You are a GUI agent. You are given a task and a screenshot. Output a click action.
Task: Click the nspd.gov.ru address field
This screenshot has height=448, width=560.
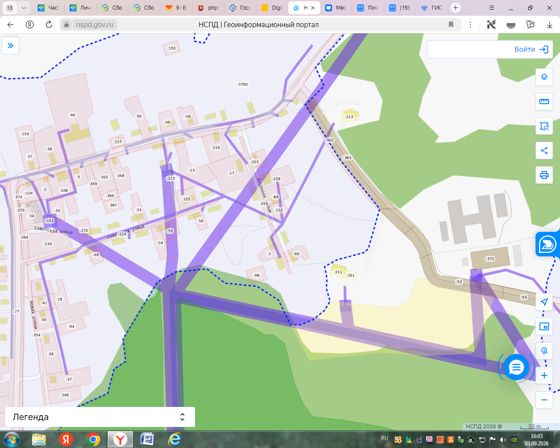[x=94, y=25]
